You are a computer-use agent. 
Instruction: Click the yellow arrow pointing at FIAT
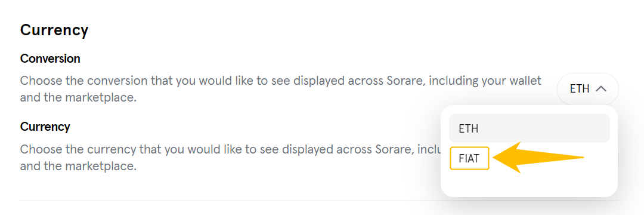(538, 158)
